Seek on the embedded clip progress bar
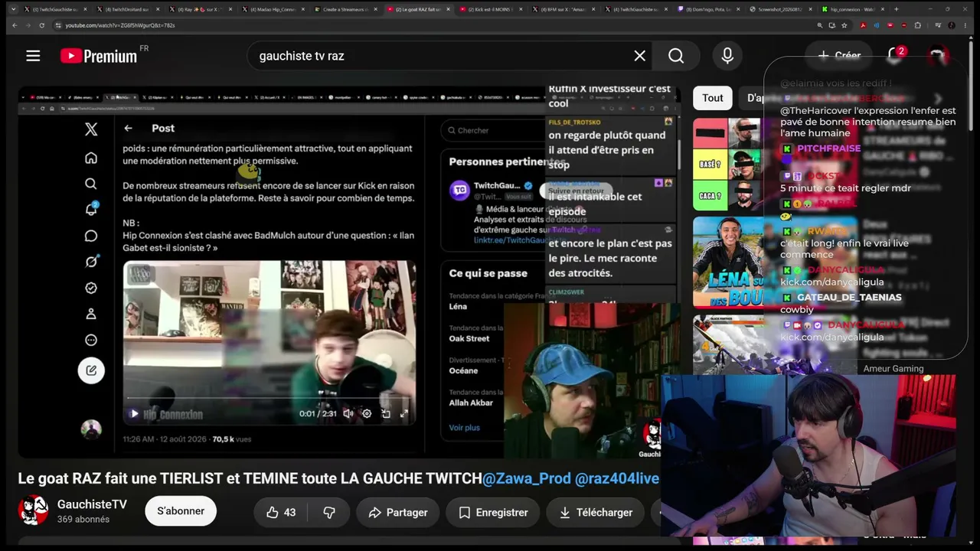This screenshot has width=980, height=551. [x=269, y=398]
